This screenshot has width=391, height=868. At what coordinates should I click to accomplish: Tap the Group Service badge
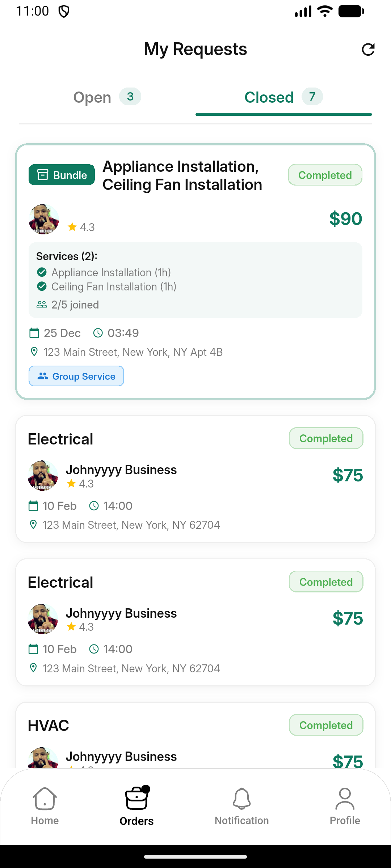(x=76, y=376)
